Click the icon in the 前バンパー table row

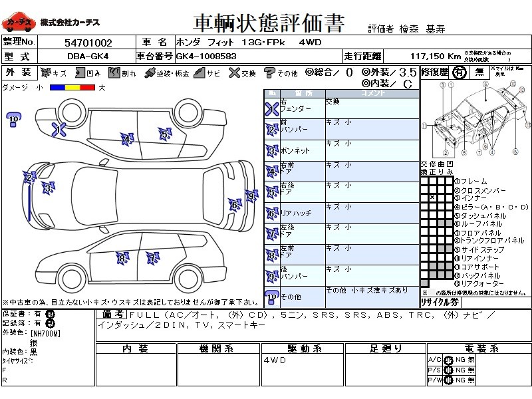[x=272, y=130]
